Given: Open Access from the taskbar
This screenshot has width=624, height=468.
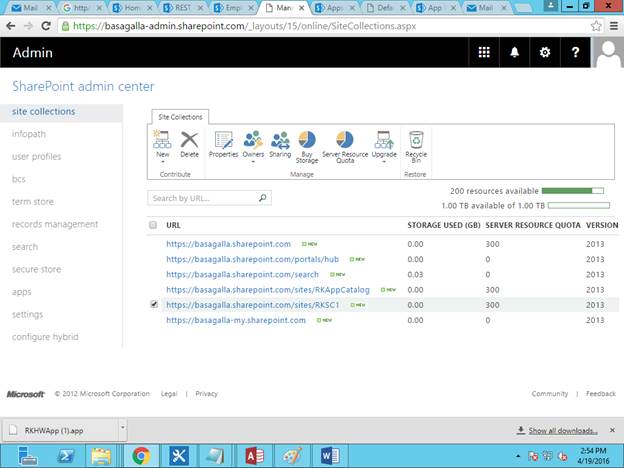Looking at the screenshot, I should (255, 456).
